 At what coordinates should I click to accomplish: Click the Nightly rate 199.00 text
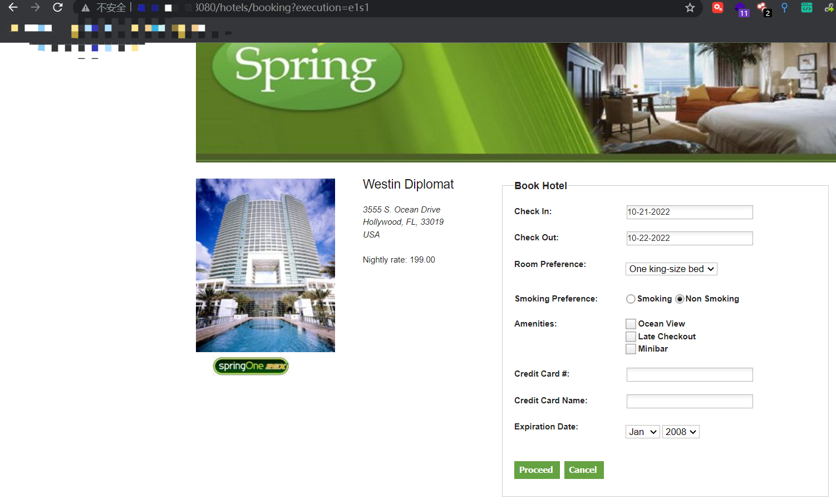[399, 260]
